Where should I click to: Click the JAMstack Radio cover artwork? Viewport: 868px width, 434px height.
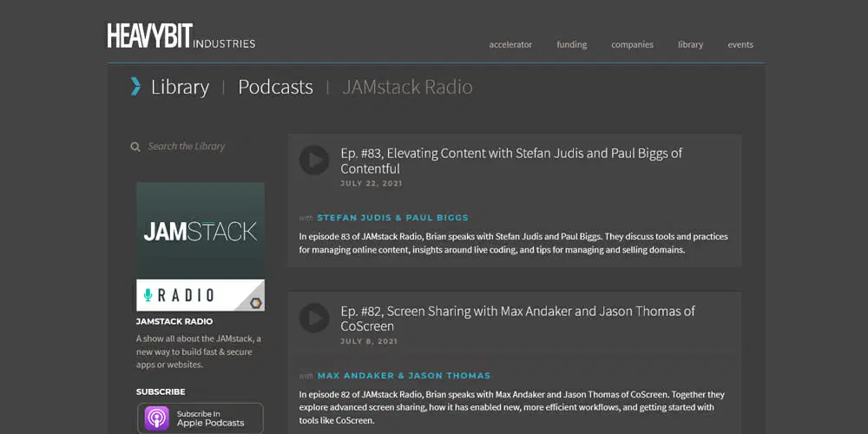tap(201, 247)
